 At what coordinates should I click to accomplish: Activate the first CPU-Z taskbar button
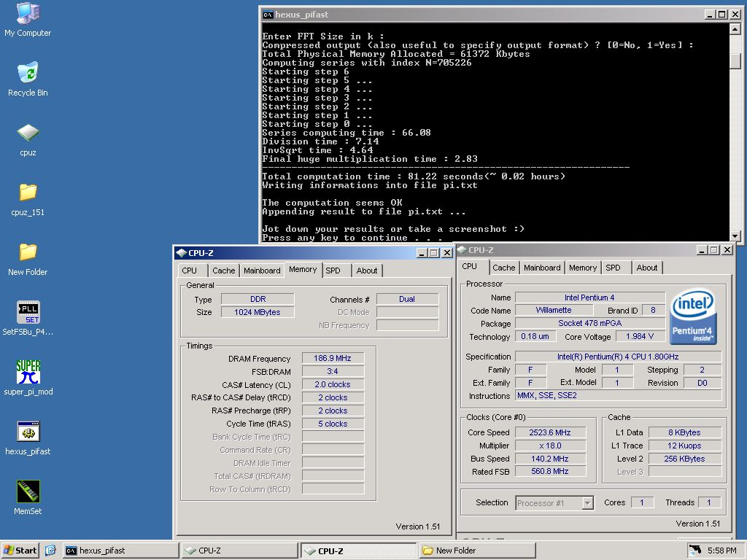click(x=239, y=551)
